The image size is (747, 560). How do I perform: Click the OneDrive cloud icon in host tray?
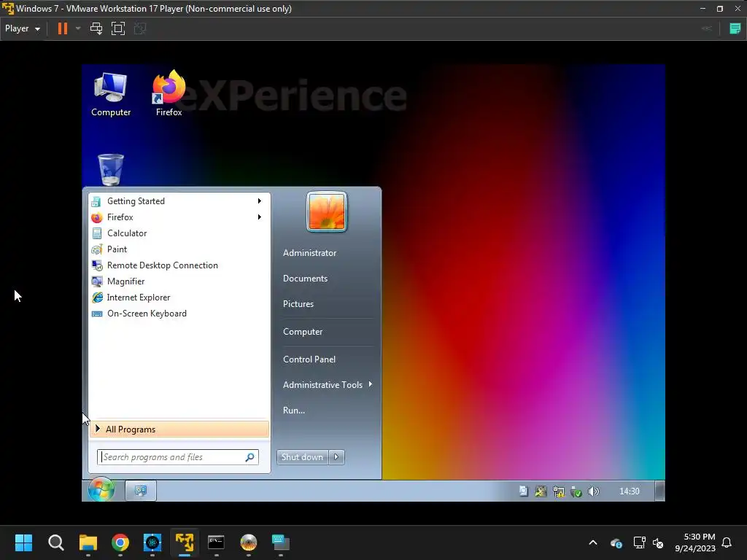[x=616, y=542]
